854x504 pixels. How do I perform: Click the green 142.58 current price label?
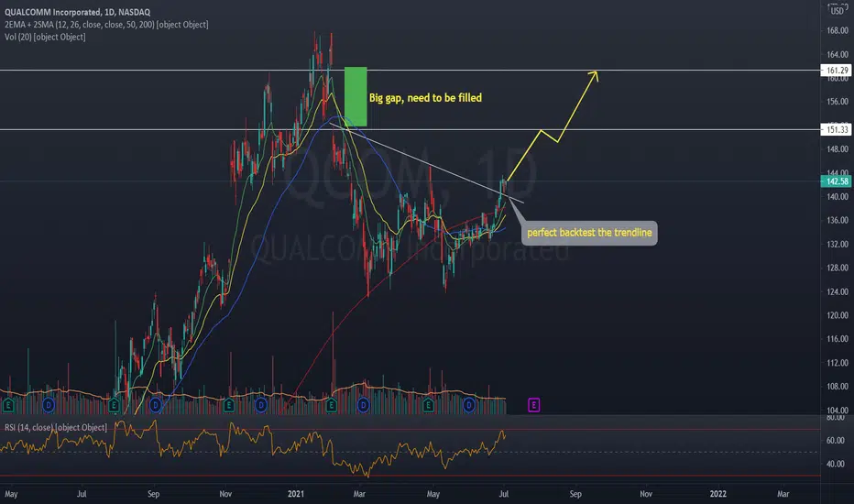(x=837, y=181)
